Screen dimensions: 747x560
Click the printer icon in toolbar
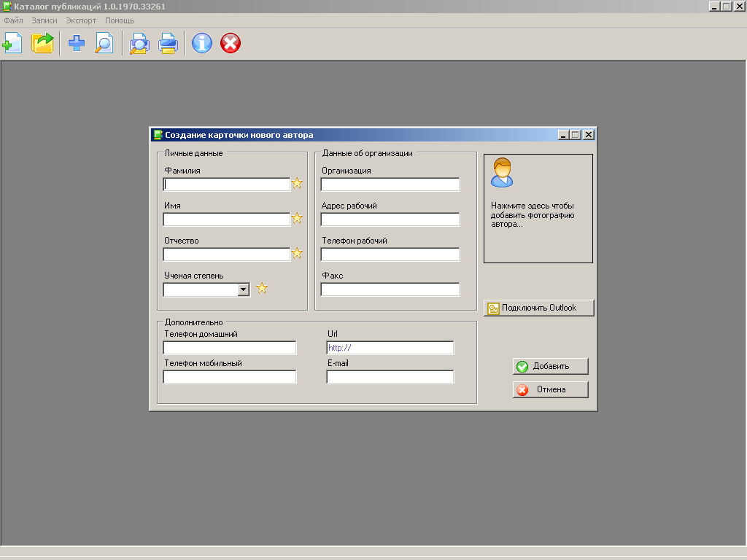[169, 44]
